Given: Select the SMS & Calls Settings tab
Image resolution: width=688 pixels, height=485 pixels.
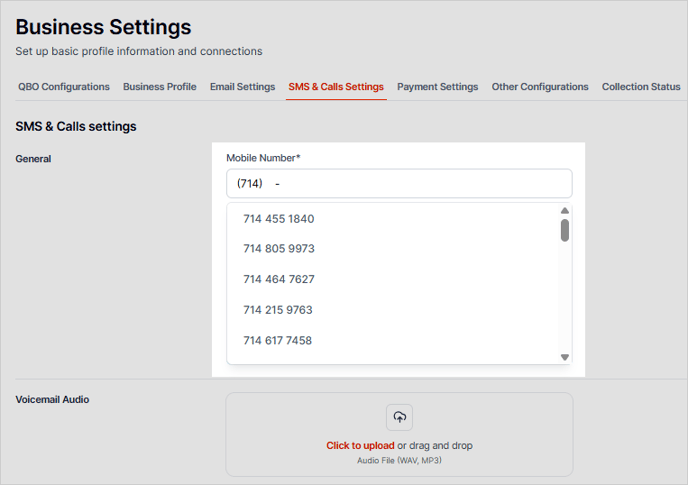Looking at the screenshot, I should (336, 87).
